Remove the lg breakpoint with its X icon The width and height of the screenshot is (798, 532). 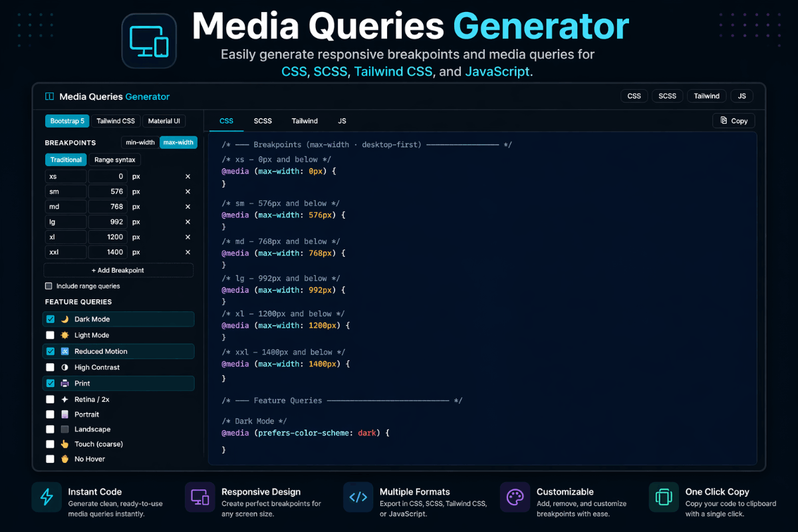188,222
